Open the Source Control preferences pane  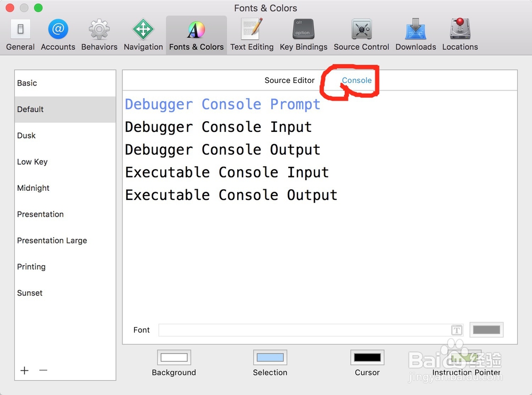point(361,35)
